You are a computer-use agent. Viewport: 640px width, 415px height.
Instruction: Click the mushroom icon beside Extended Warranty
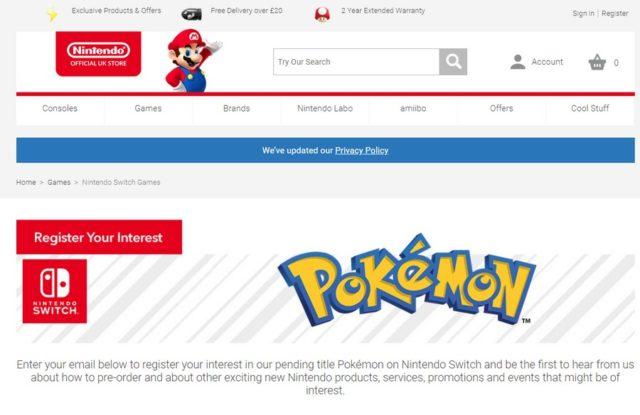pyautogui.click(x=322, y=15)
